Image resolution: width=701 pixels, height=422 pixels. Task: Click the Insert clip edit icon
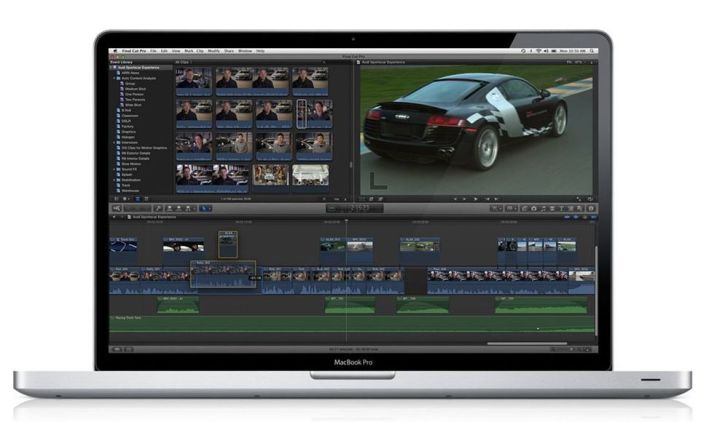click(x=179, y=208)
